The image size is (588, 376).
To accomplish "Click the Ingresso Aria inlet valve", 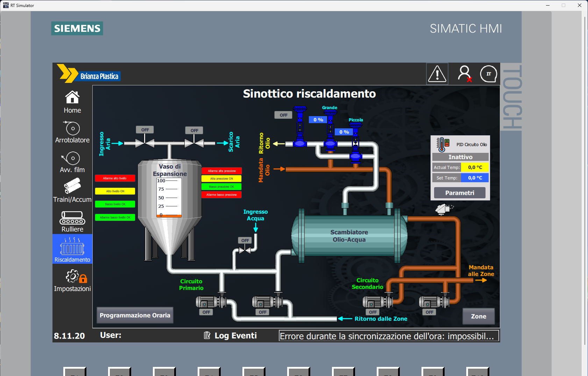I will [x=145, y=143].
